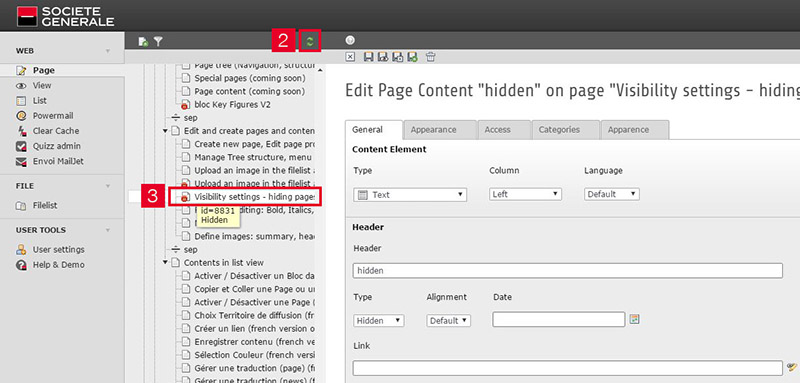This screenshot has width=800, height=383.
Task: Open the Alignment dropdown
Action: 448,320
